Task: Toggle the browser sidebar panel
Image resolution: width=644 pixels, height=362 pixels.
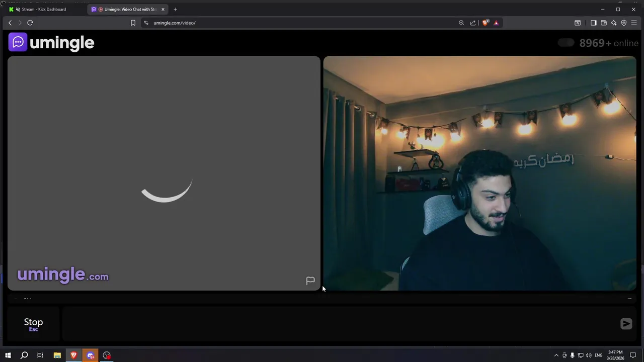Action: (x=593, y=23)
